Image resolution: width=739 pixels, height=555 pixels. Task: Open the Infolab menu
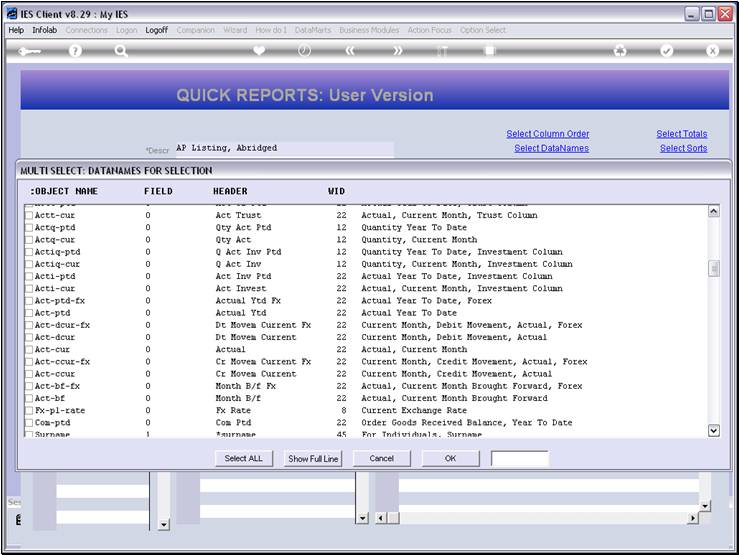(x=44, y=30)
